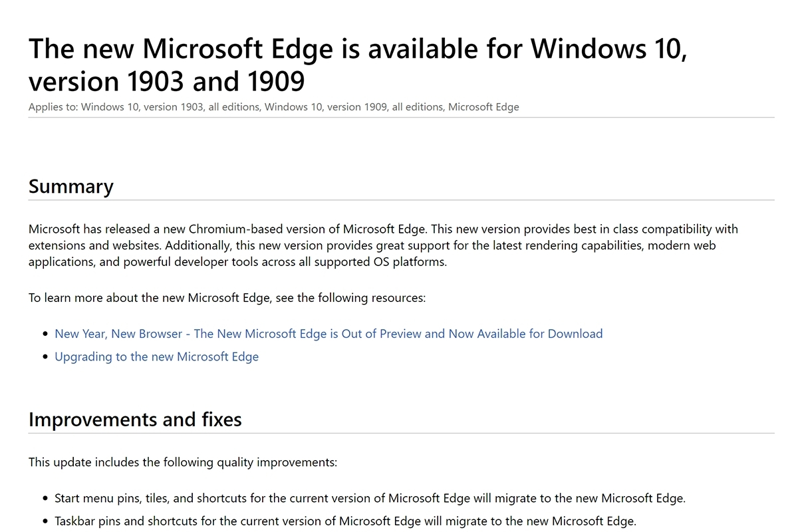Open the 'Upgrading to the new Microsoft Edge' link
Image resolution: width=798 pixels, height=532 pixels.
(x=156, y=356)
